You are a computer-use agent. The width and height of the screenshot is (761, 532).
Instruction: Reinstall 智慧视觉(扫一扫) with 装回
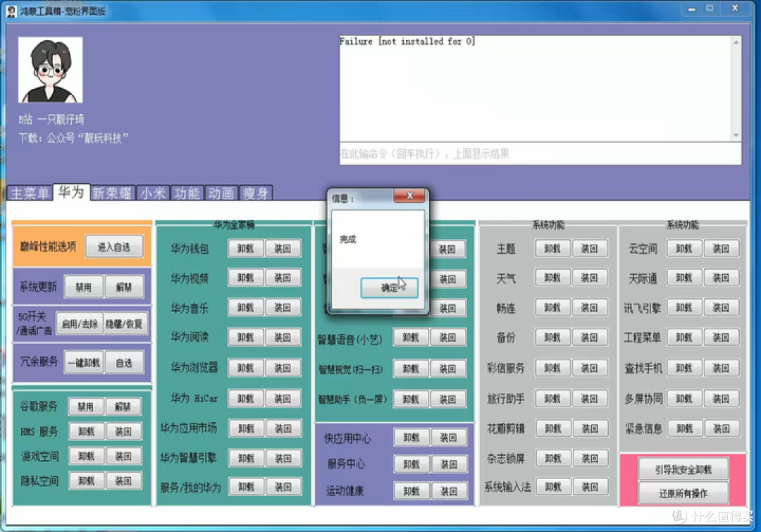(447, 369)
